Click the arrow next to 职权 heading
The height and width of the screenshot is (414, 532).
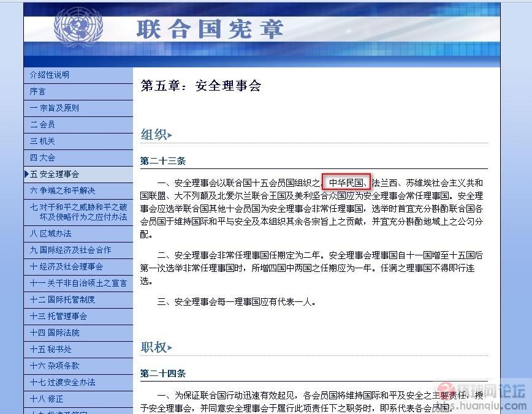[170, 348]
